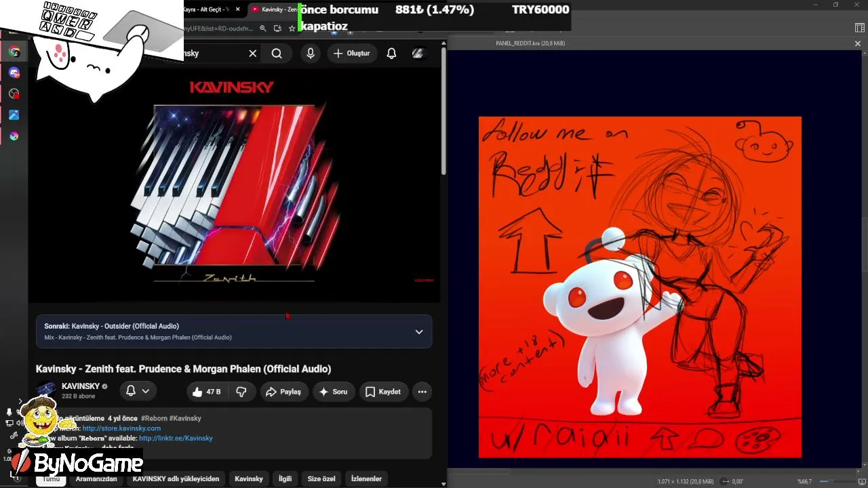868x488 pixels.
Task: Open the KAVINSKY channel avatar
Action: (46, 391)
